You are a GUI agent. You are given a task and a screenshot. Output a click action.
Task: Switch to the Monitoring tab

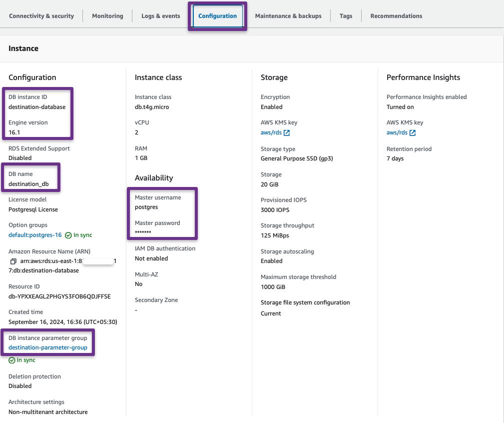coord(107,15)
